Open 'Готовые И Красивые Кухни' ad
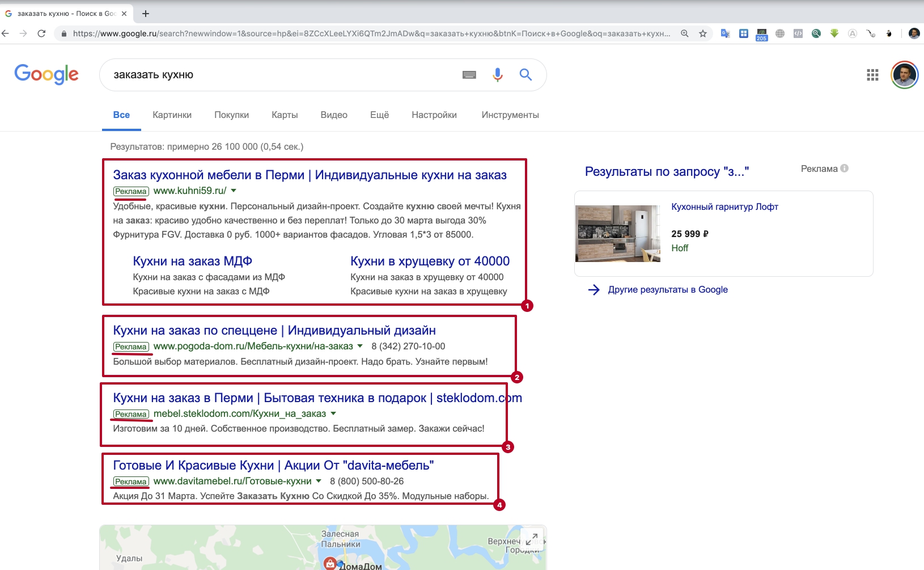The height and width of the screenshot is (570, 924). tap(273, 465)
